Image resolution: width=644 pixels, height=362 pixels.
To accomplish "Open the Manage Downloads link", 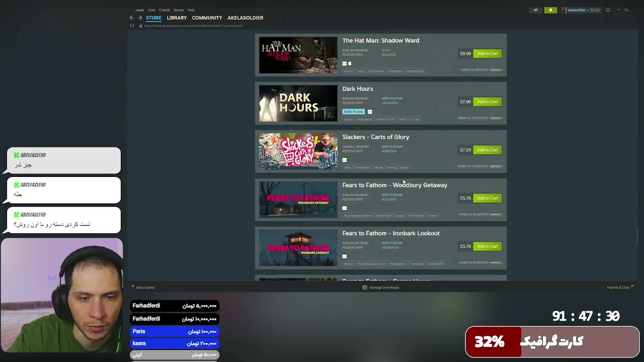I will (384, 288).
